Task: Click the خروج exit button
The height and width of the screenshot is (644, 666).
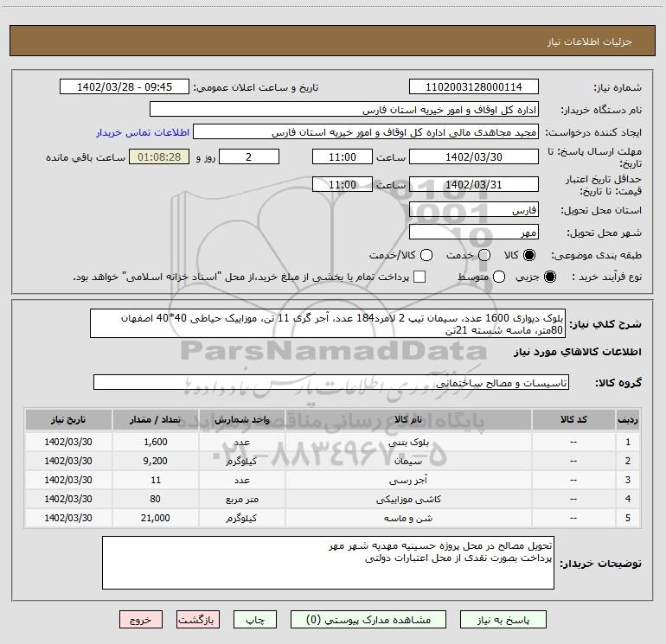Action: (x=141, y=620)
